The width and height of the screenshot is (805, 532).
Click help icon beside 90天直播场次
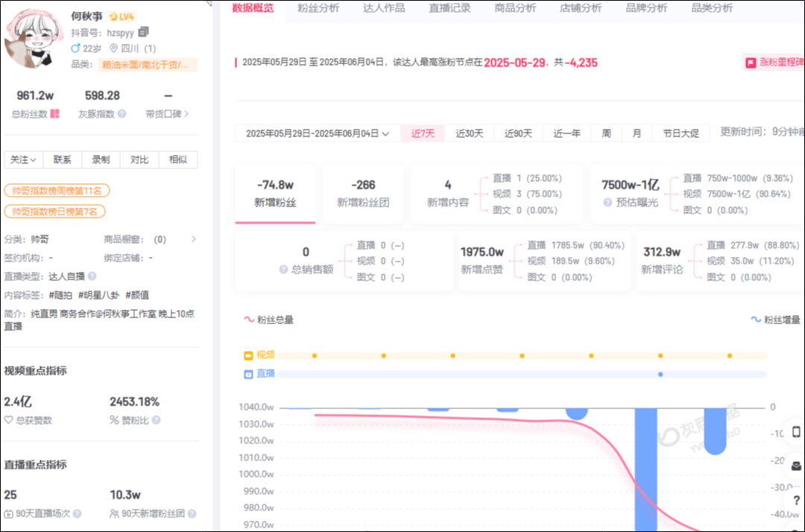tap(77, 514)
